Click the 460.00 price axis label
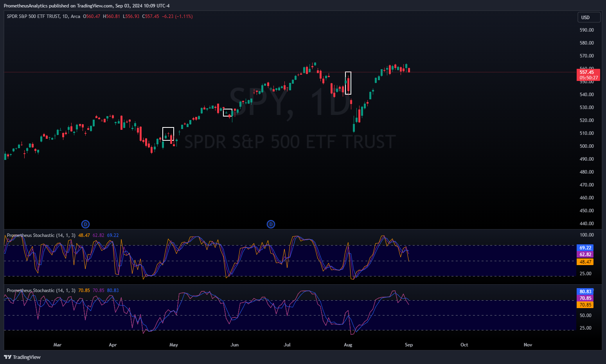This screenshot has width=606, height=364. (586, 198)
